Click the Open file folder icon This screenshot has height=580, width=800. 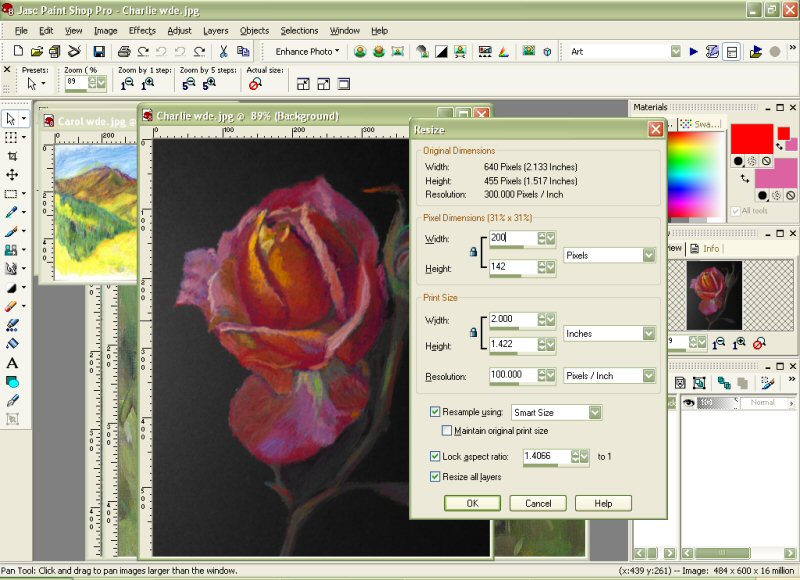click(x=36, y=51)
